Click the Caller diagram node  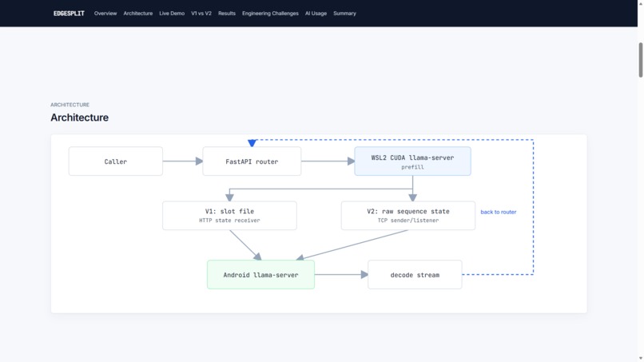coord(115,161)
